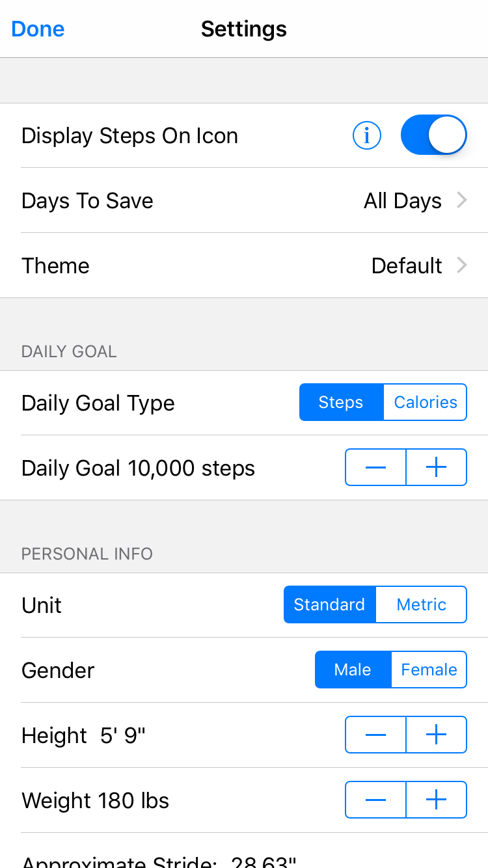Disable the Display Steps On Icon switch
The height and width of the screenshot is (868, 488).
pyautogui.click(x=433, y=135)
